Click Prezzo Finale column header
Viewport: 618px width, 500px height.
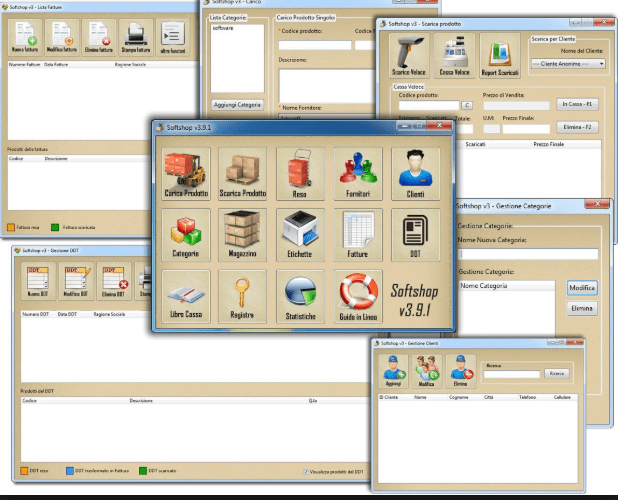pyautogui.click(x=549, y=144)
